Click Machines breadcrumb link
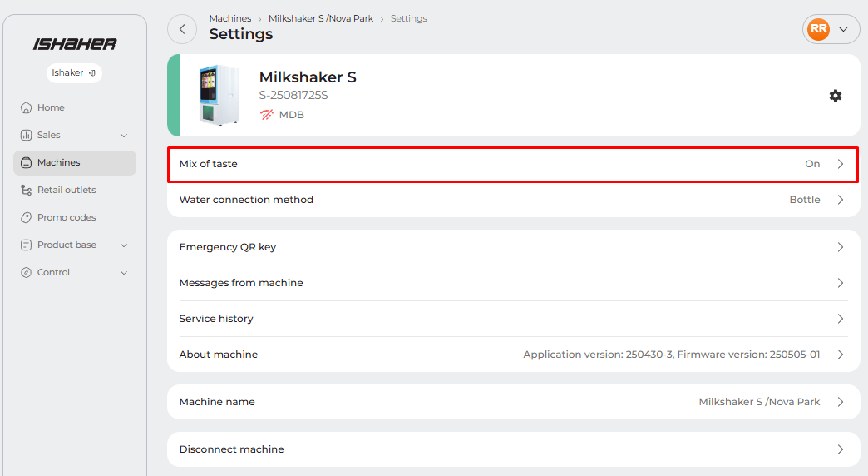This screenshot has height=476, width=868. click(x=229, y=18)
